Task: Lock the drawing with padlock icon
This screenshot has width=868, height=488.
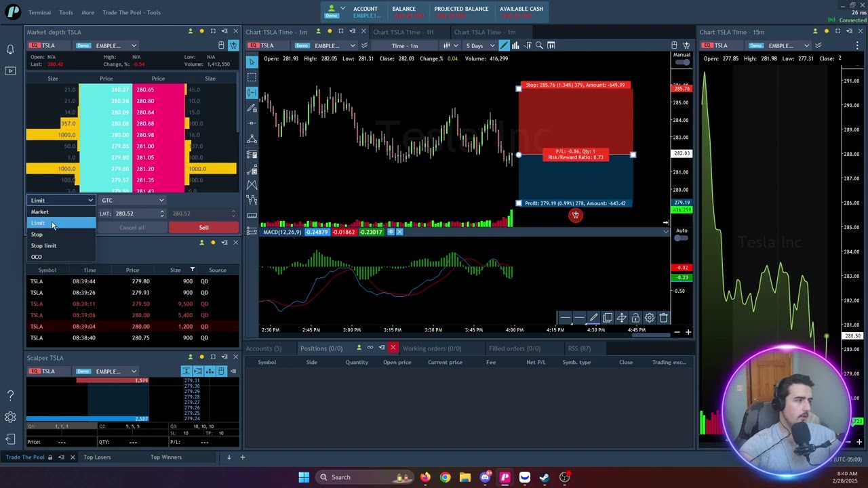Action: (x=635, y=318)
